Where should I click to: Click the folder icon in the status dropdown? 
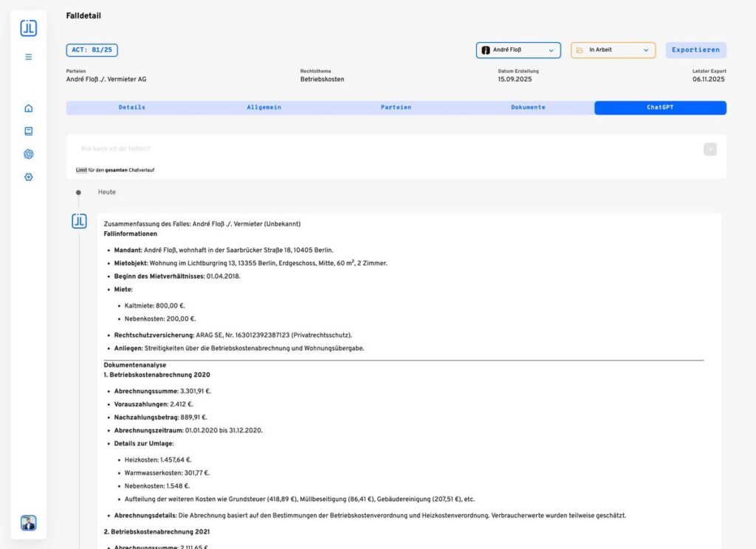click(580, 50)
